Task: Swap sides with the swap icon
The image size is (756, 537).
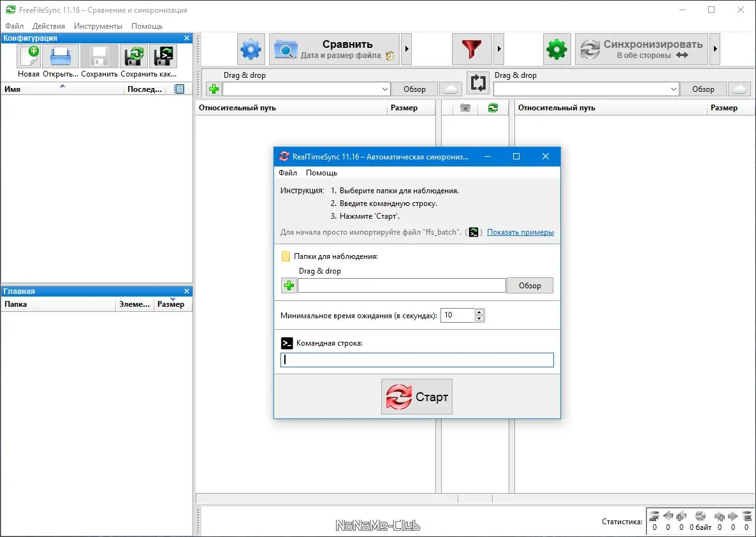Action: tap(478, 83)
